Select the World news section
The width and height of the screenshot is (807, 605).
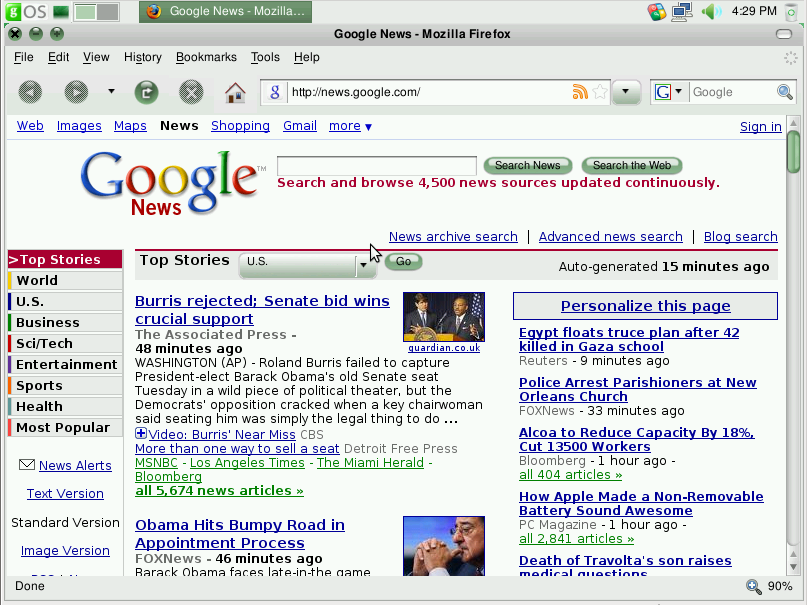click(x=65, y=280)
